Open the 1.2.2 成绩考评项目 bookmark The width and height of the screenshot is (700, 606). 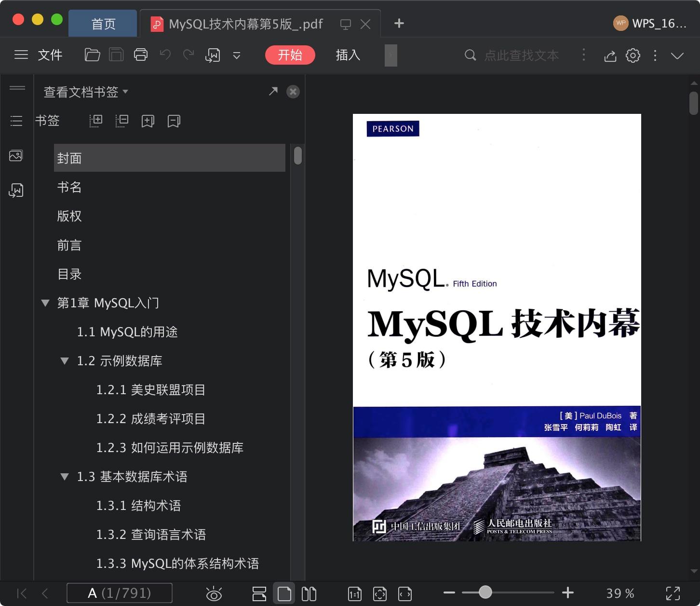click(151, 419)
